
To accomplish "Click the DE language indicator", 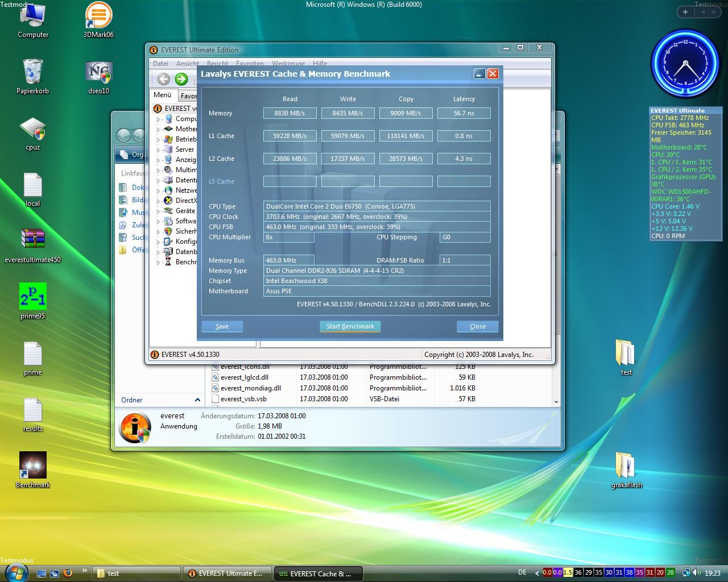I will click(522, 572).
